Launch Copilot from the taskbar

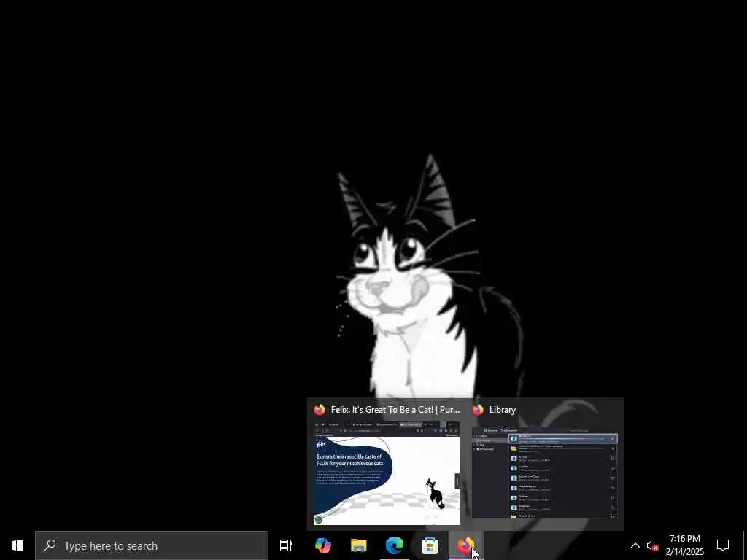click(323, 545)
